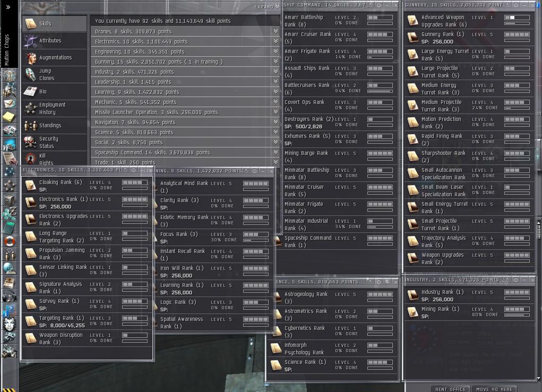Click the Move HQ Here button

[494, 389]
